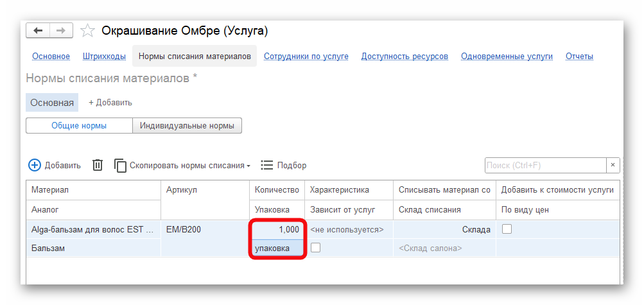Viewport: 644px width, 305px height.
Task: Toggle Зависит от услуг checkbox in Бальзам row
Action: coord(315,248)
